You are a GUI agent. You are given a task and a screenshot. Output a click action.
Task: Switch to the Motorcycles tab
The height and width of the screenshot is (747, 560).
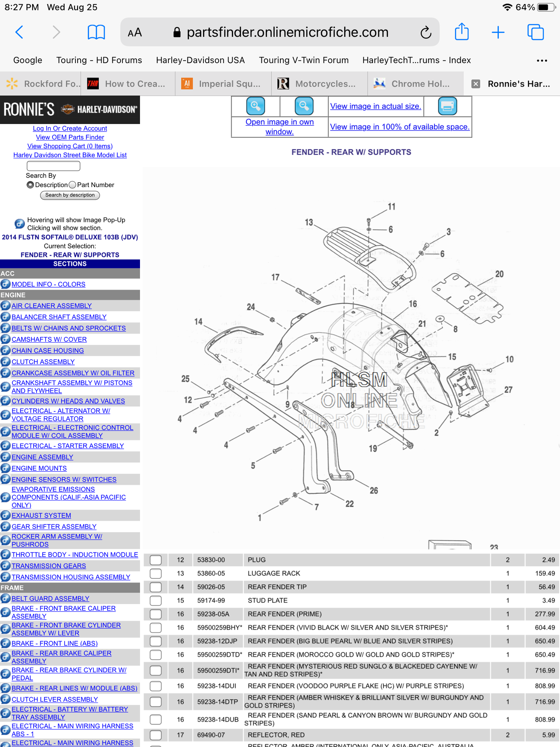click(x=319, y=84)
